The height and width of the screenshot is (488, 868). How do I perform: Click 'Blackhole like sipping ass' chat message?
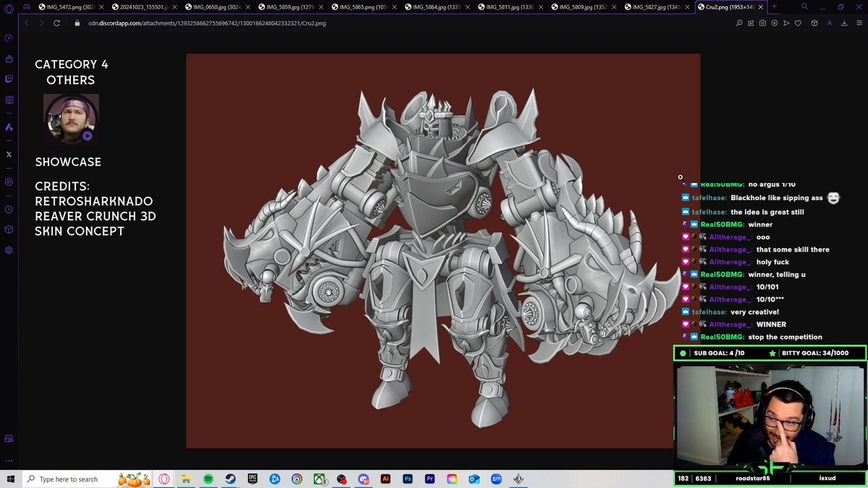coord(777,197)
